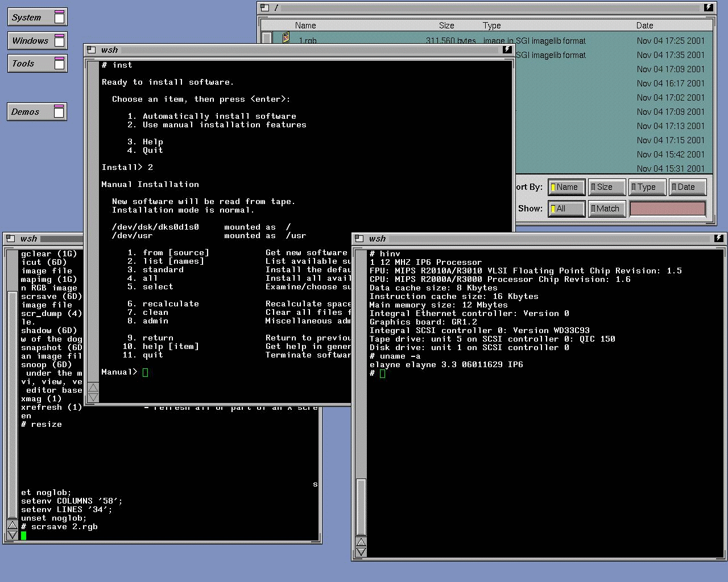Sort files by Size
Viewport: 728px width, 582px height.
606,187
